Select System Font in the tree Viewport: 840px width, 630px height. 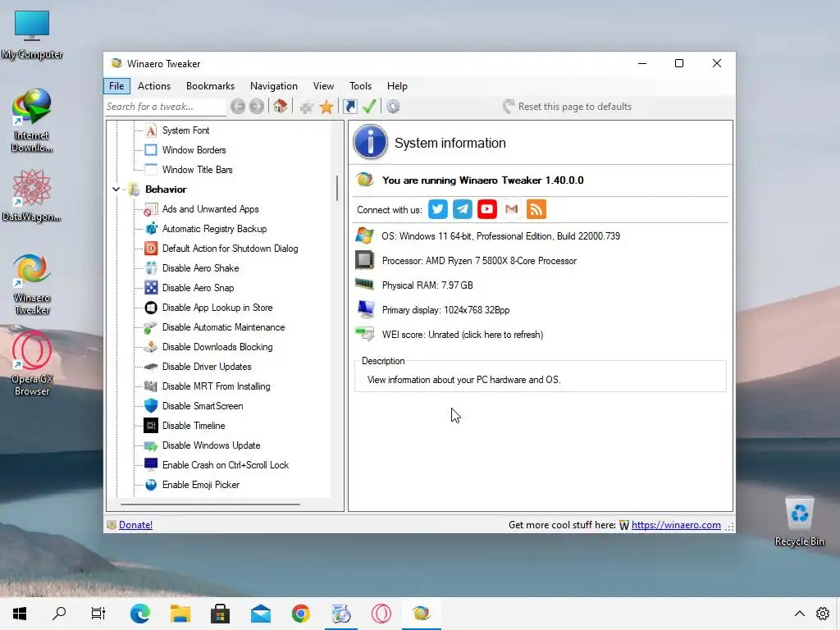tap(185, 130)
